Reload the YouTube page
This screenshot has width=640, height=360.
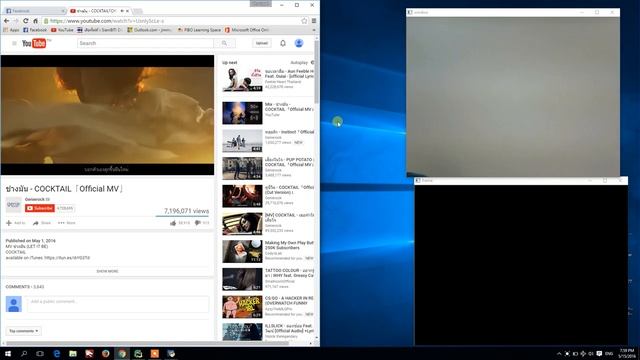[25, 21]
